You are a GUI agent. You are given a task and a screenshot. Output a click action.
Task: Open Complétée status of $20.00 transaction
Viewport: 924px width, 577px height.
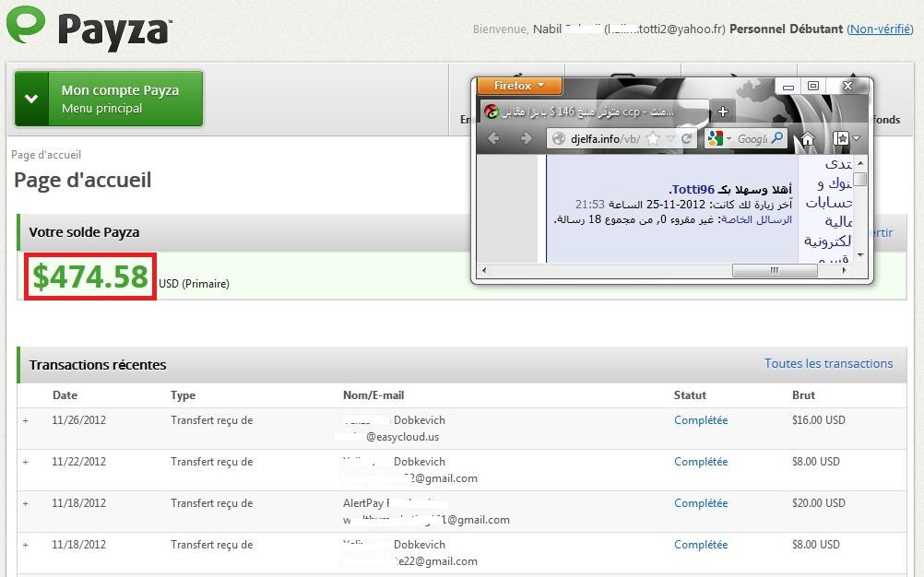pyautogui.click(x=701, y=503)
